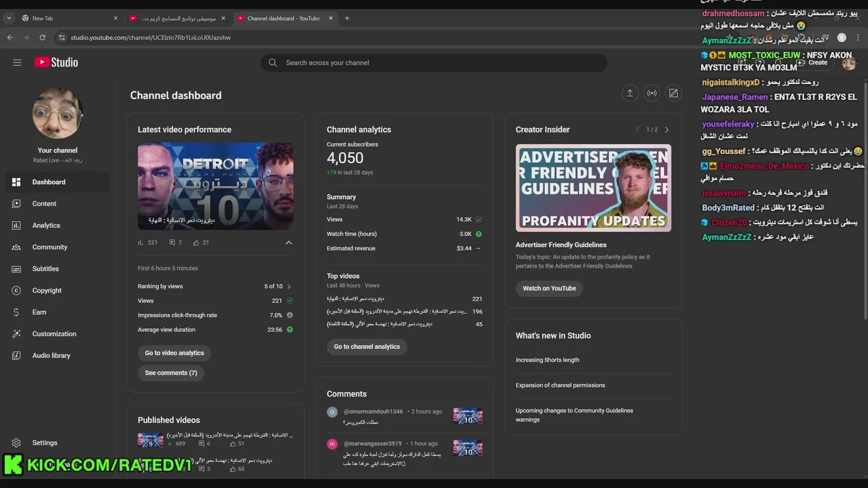This screenshot has height=488, width=868.
Task: Click the likes thumbs-up icon under latest video
Action: pos(196,243)
